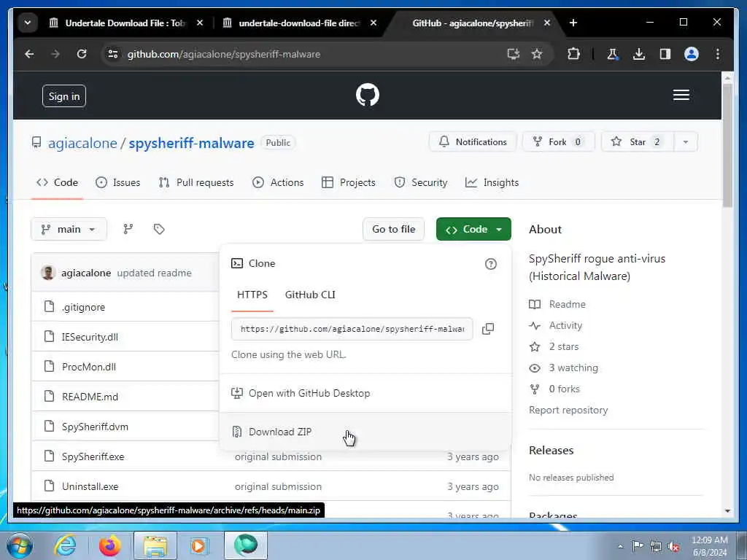
Task: Click the browser back arrow
Action: [x=29, y=54]
